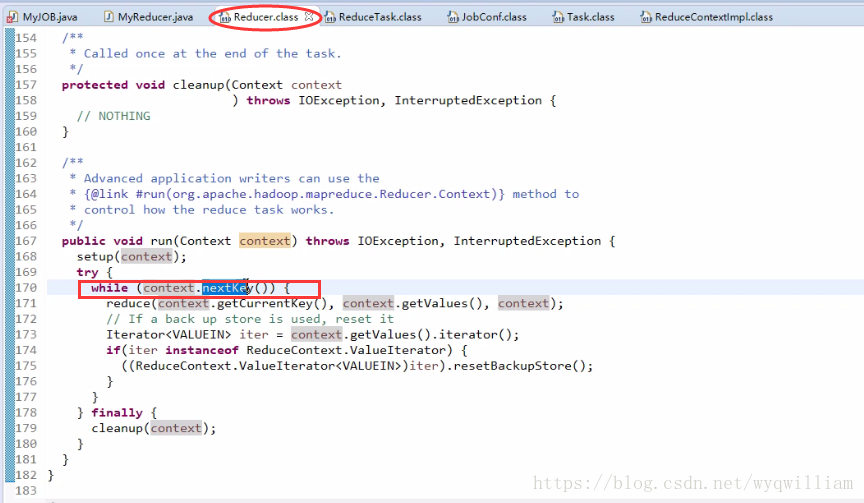
Task: Click the JobConf.class file icon
Action: coord(453,18)
